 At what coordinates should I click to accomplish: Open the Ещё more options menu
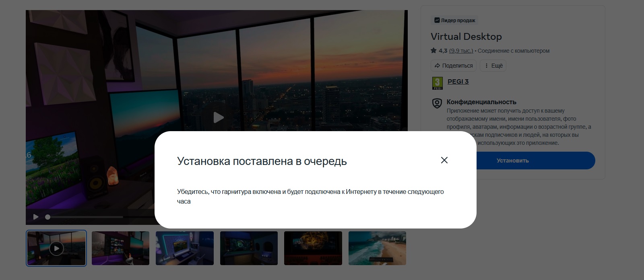(493, 66)
